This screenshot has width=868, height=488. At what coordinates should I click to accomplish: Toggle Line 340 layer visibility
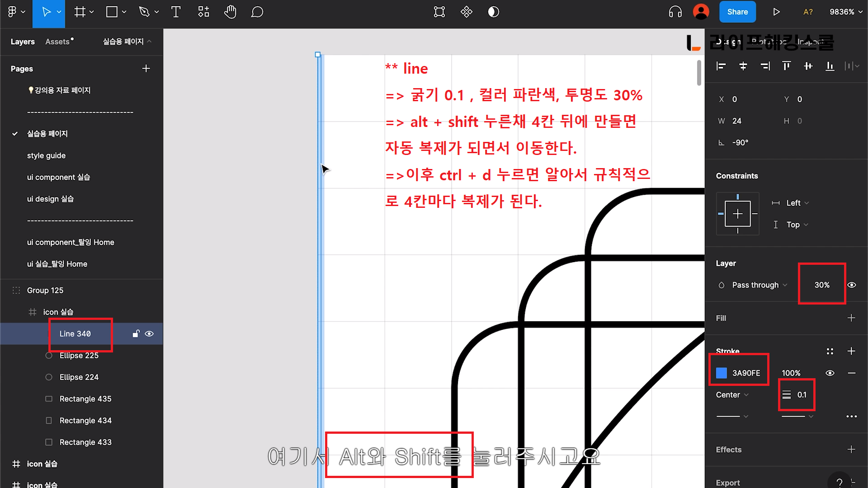click(x=149, y=334)
